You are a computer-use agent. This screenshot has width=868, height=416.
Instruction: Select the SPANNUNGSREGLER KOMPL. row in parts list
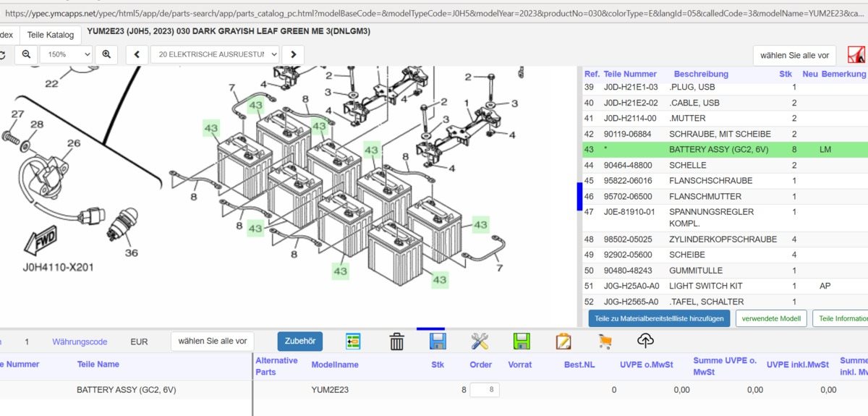711,217
